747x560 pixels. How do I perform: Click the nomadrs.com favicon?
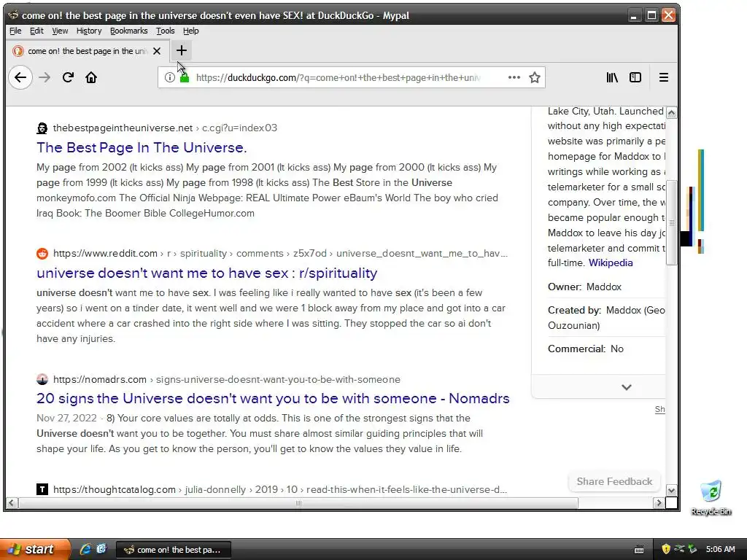click(x=42, y=379)
